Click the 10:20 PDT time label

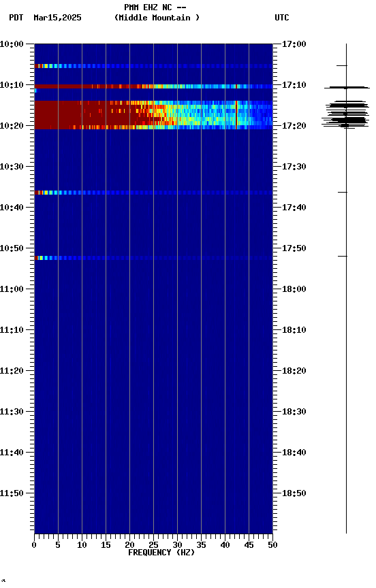coord(12,126)
